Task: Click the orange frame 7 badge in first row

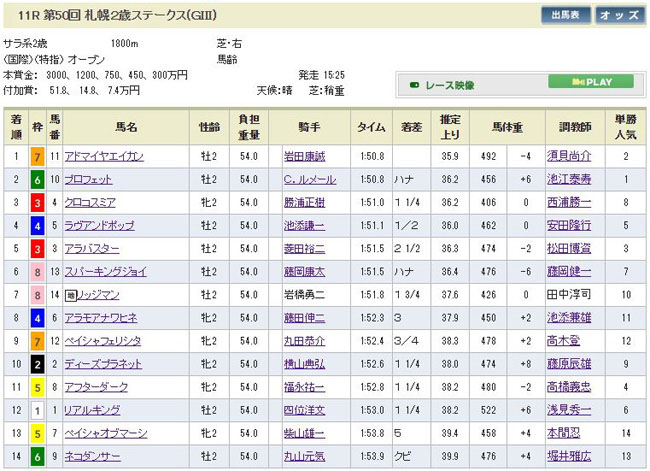Action: [x=38, y=156]
